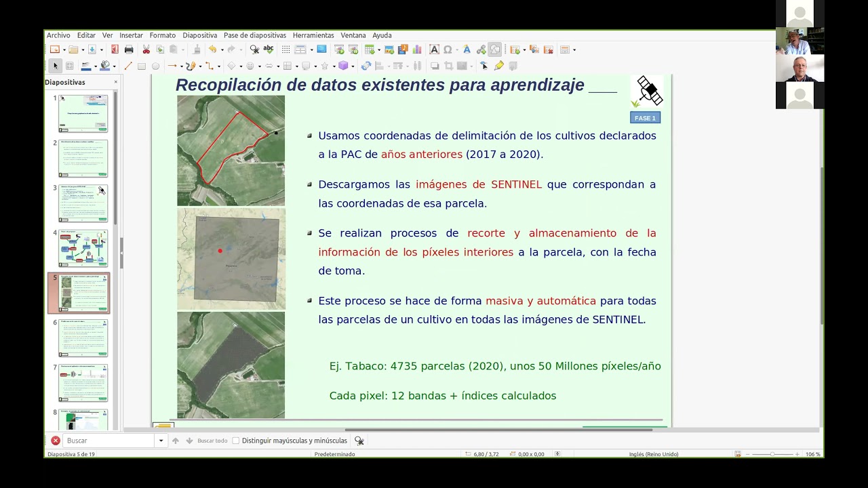Open the Archivo menu

coord(58,35)
